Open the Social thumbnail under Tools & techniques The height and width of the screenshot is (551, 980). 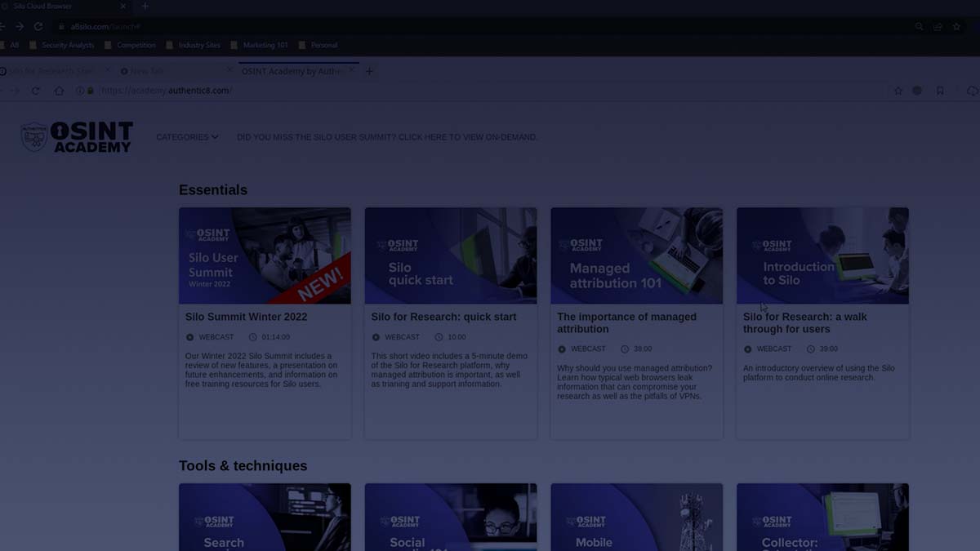451,517
